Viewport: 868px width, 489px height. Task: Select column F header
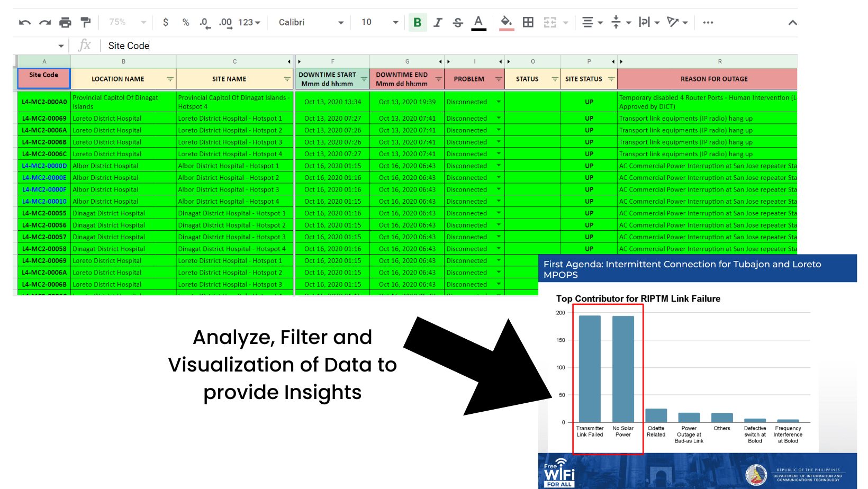(332, 61)
